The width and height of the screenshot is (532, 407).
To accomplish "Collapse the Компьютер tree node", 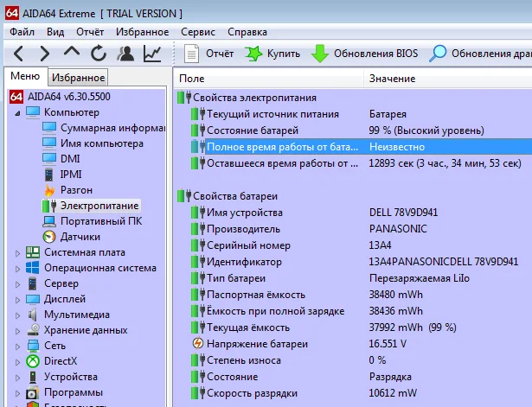I will 17,113.
